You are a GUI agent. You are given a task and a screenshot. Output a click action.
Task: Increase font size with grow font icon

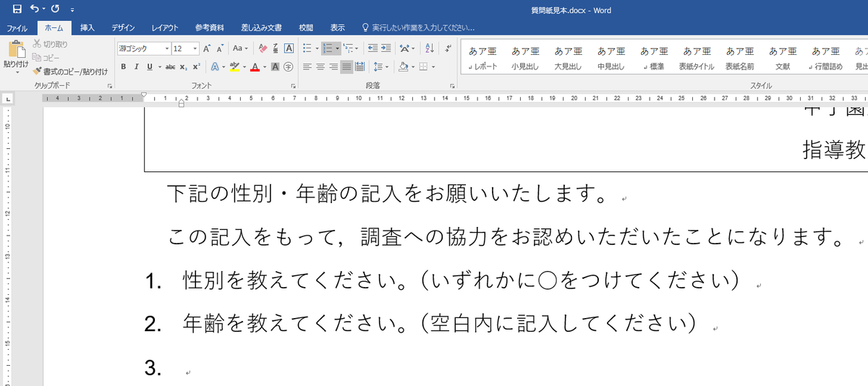206,48
